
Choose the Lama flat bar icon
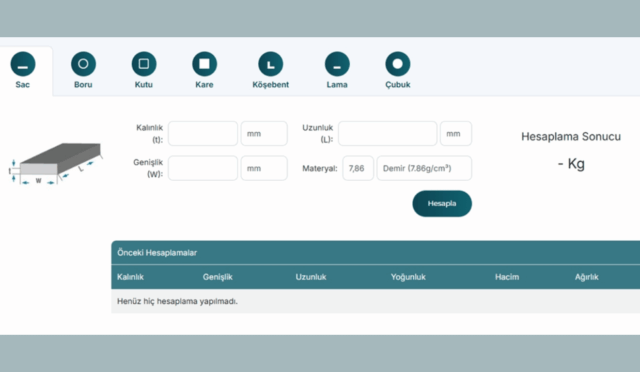337,64
